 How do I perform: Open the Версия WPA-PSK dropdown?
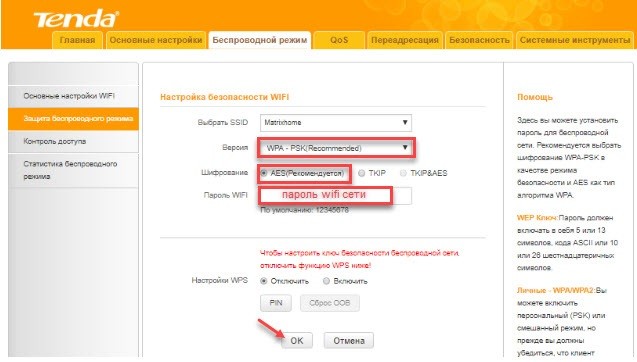pos(336,148)
